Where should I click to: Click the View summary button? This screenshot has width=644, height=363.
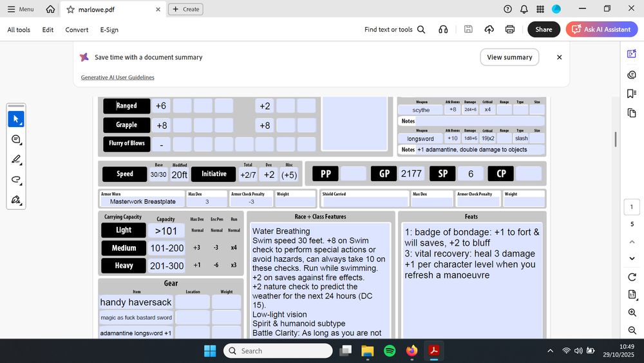509,57
